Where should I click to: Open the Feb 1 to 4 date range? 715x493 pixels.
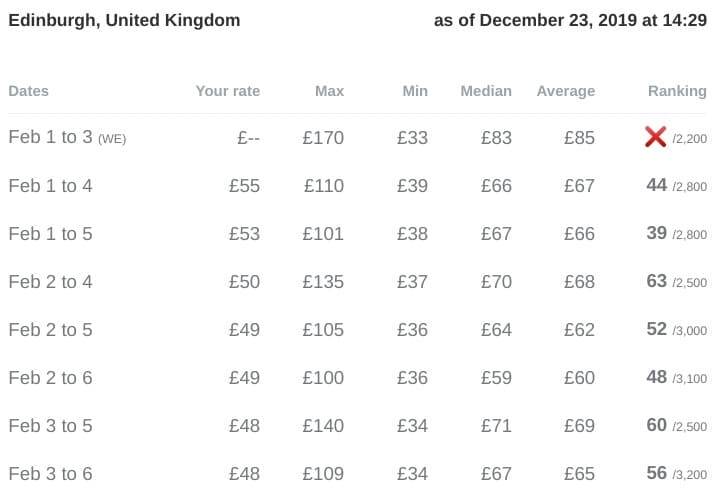point(50,186)
